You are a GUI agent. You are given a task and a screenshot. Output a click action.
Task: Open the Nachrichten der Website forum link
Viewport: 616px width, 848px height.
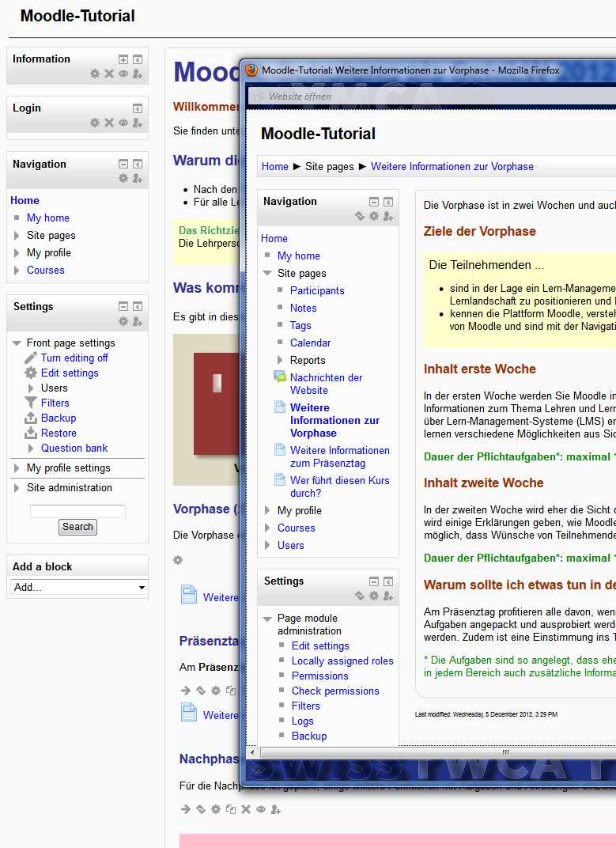(x=326, y=384)
